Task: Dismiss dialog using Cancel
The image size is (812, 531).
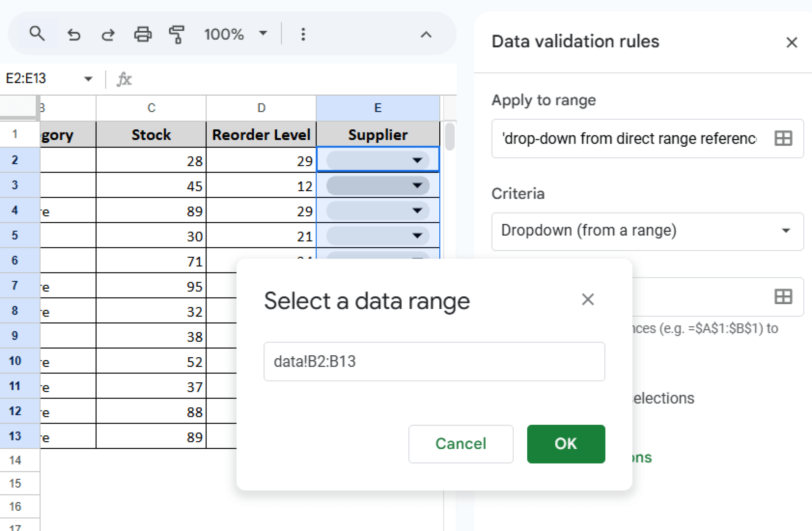Action: tap(460, 444)
